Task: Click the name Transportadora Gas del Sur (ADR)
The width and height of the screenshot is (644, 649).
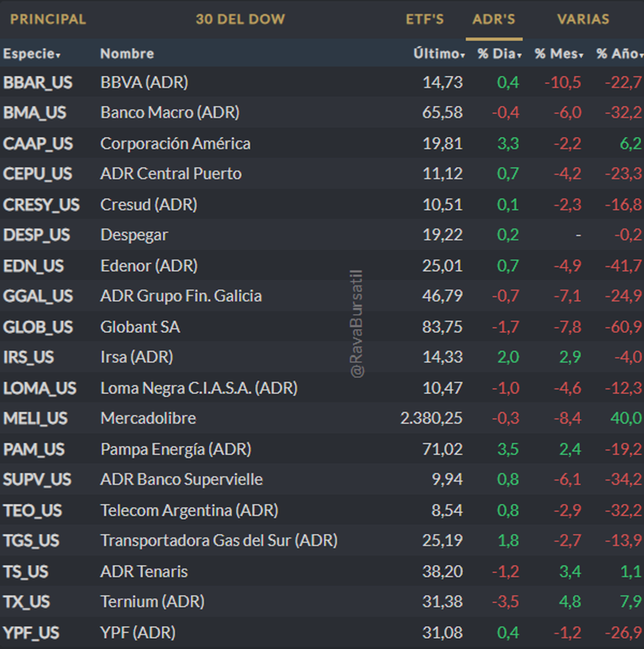Action: 219,541
